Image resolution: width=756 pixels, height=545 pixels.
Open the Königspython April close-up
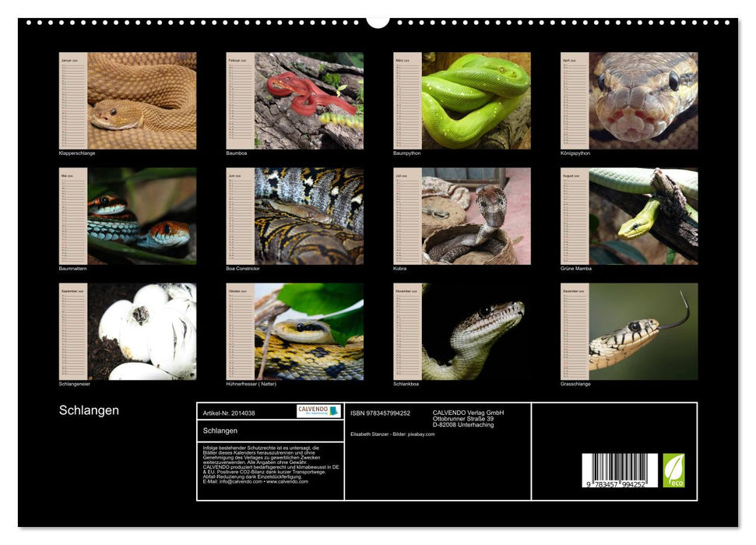coord(643,100)
